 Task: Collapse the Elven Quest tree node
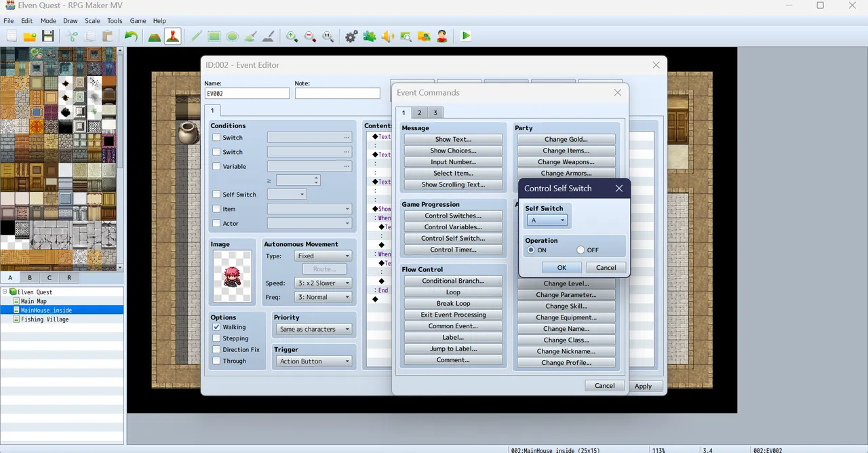[5, 292]
